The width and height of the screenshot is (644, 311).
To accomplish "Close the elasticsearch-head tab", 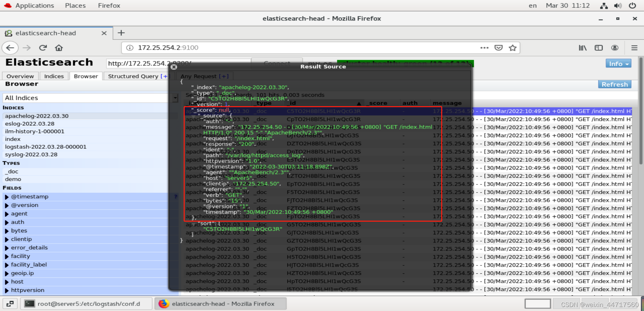I will pyautogui.click(x=104, y=33).
